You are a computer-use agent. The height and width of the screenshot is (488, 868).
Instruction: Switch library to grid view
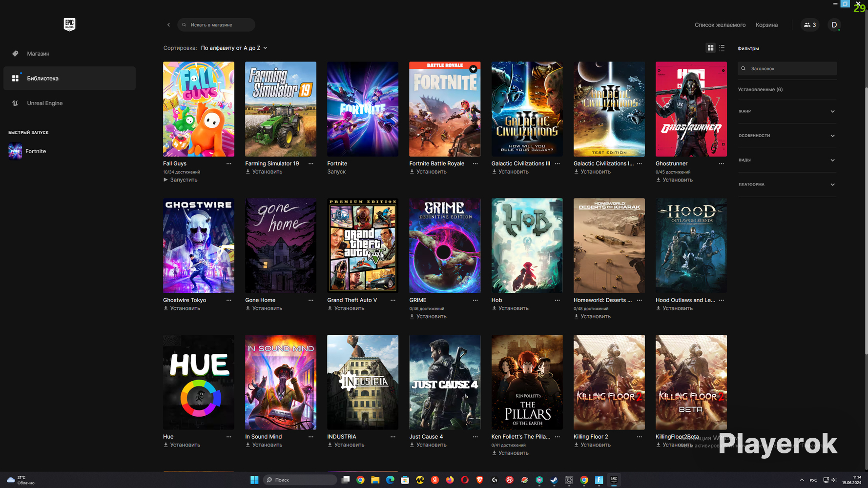[710, 48]
